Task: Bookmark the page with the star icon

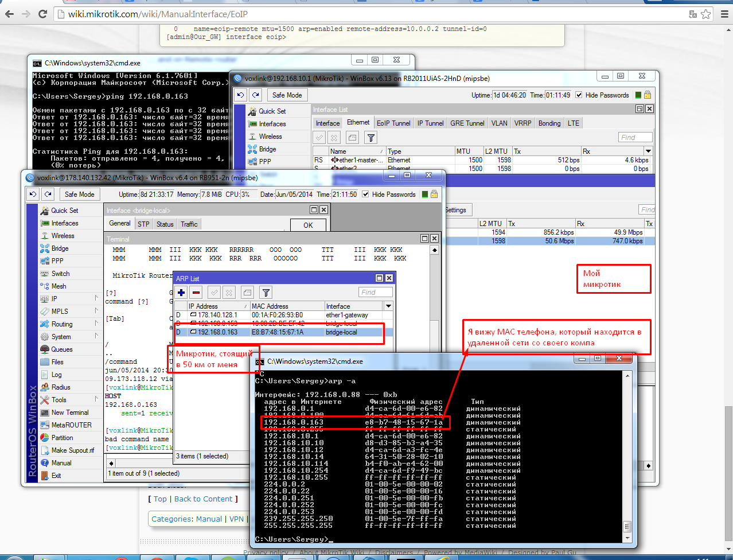Action: tap(706, 14)
